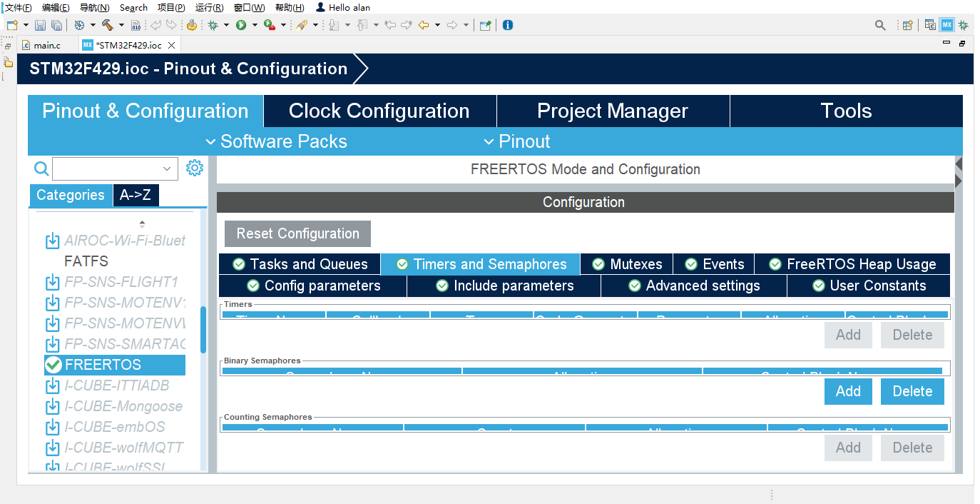
Task: Click the Save icon in toolbar
Action: tap(40, 25)
